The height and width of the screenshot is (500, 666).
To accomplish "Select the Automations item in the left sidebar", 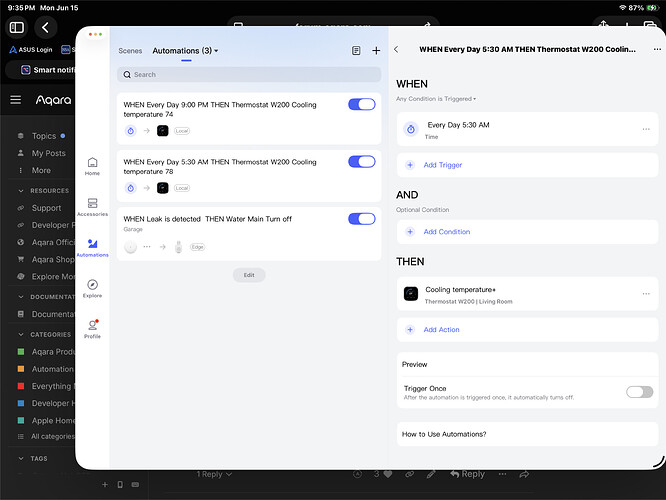I will tap(92, 248).
